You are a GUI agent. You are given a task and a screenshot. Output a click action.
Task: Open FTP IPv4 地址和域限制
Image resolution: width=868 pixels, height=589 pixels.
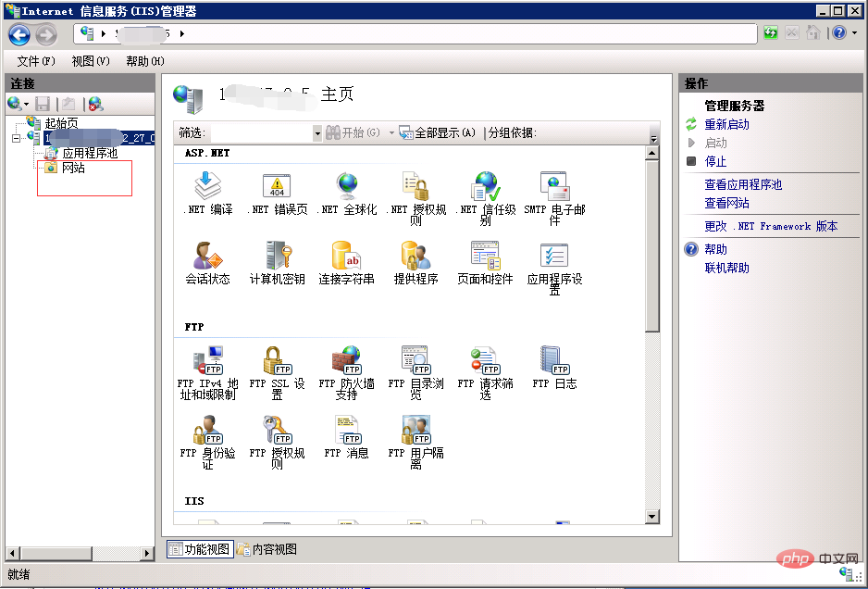(207, 371)
